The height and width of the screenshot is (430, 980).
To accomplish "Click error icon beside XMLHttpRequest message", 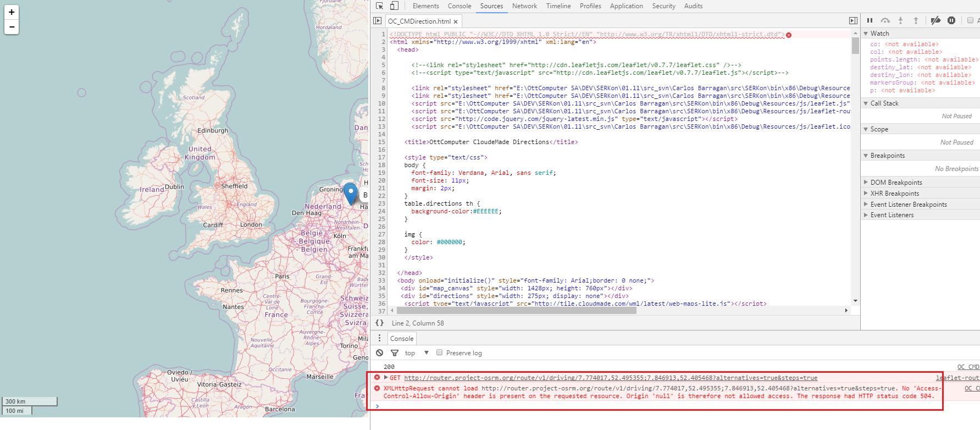I will coord(377,388).
